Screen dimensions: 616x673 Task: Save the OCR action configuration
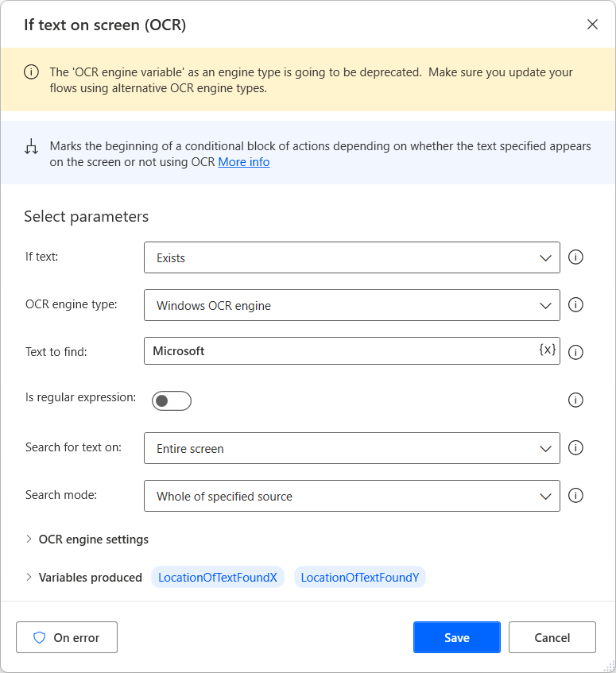coord(456,636)
